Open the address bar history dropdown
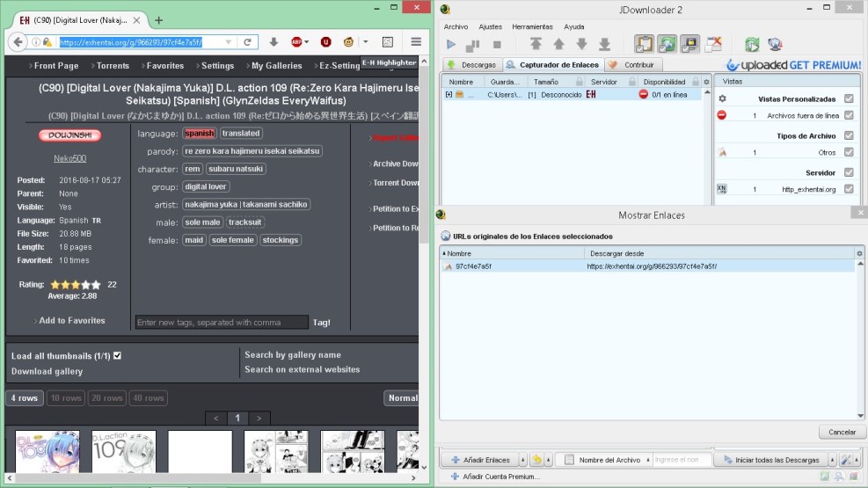The width and height of the screenshot is (868, 488). pyautogui.click(x=229, y=41)
